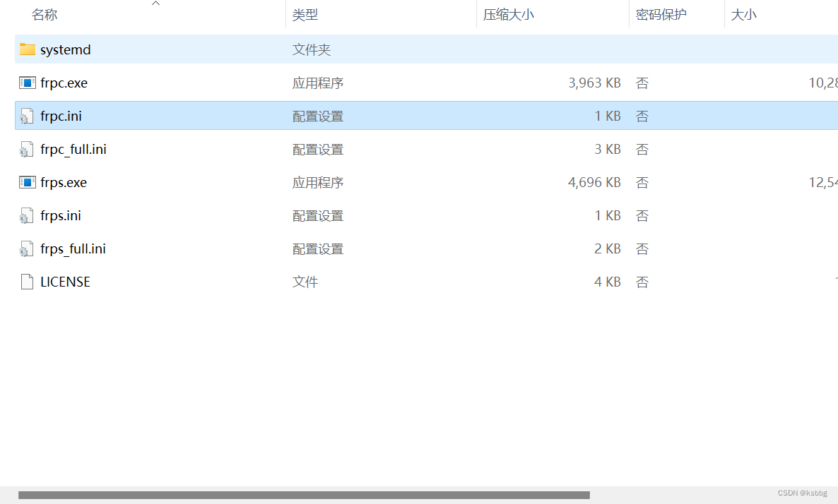Viewport: 838px width, 504px height.
Task: Click the LICENSE blank file icon
Action: point(26,281)
